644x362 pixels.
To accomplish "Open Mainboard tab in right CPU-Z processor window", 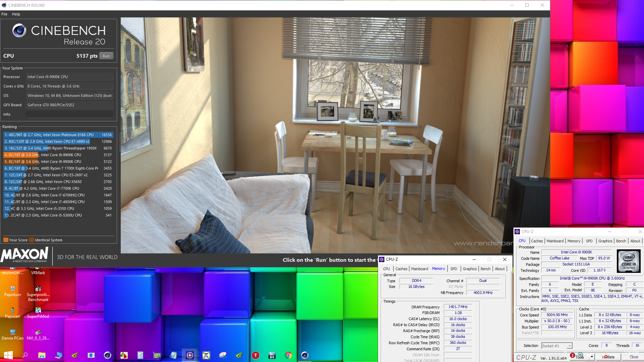I will point(555,241).
